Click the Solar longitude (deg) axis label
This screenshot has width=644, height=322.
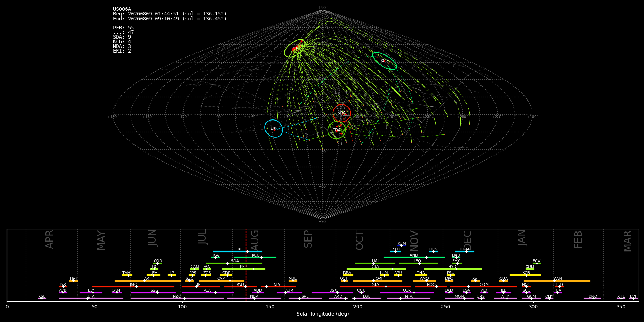(323, 314)
